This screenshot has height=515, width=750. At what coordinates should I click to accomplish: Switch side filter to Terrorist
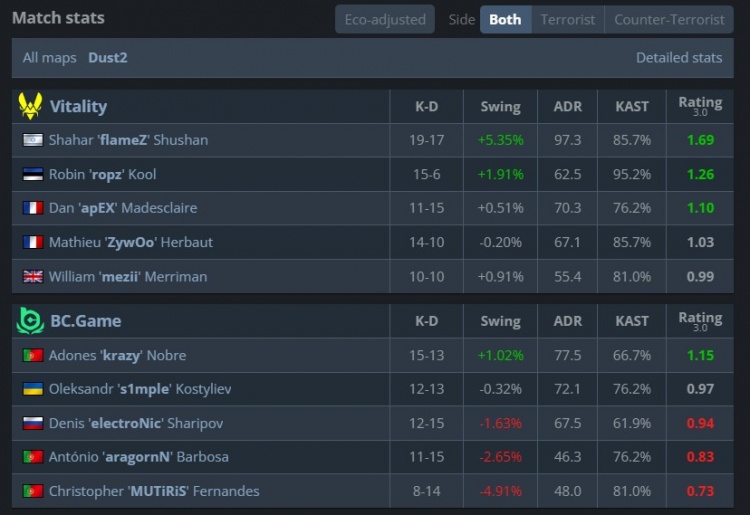568,19
